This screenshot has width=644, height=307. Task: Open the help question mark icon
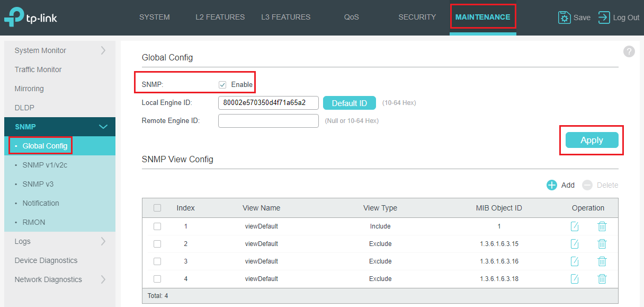pos(629,51)
